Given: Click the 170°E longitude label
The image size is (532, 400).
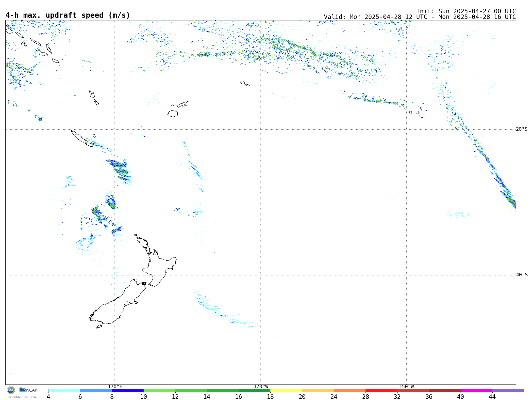Looking at the screenshot, I should [115, 387].
